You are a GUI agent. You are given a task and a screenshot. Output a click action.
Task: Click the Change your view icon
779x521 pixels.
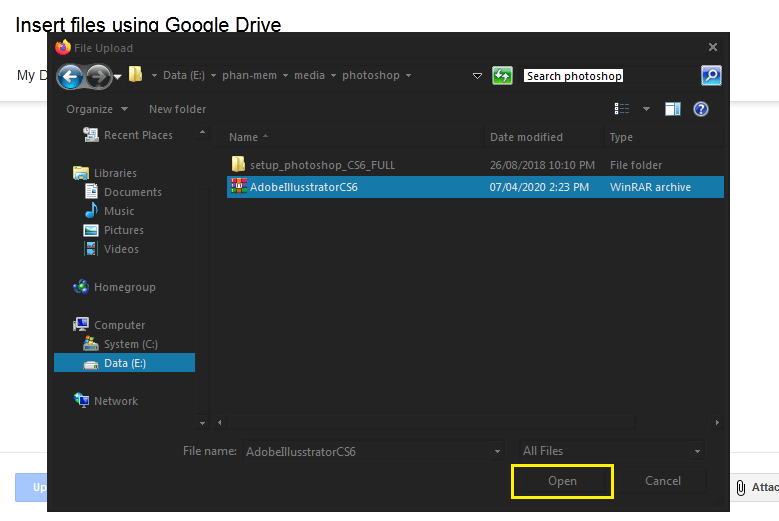click(x=622, y=109)
